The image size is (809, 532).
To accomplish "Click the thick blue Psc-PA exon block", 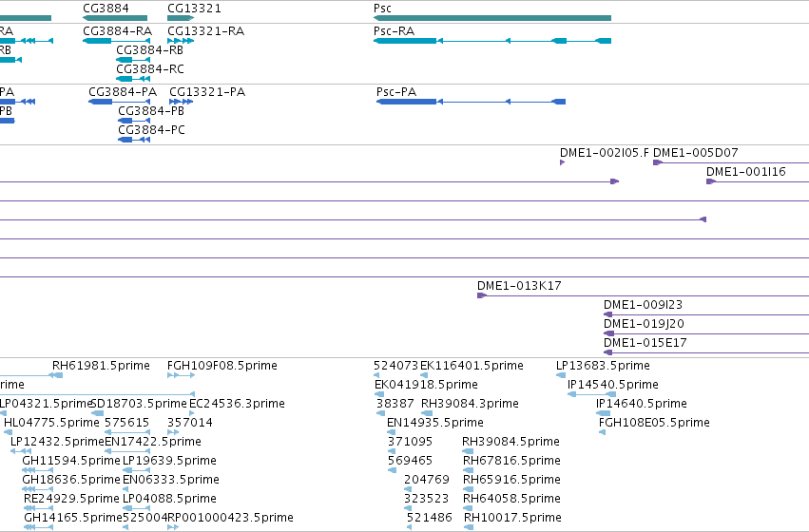I will click(407, 102).
